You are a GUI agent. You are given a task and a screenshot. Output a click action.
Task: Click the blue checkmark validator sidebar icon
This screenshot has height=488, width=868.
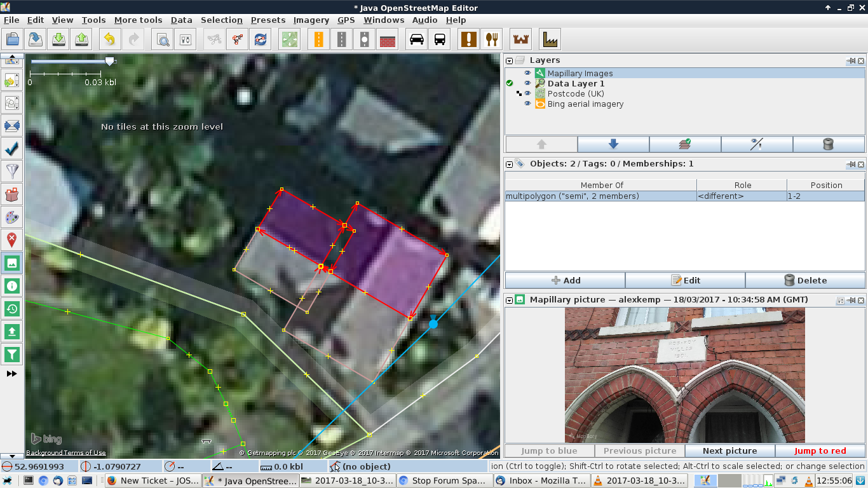(x=12, y=149)
